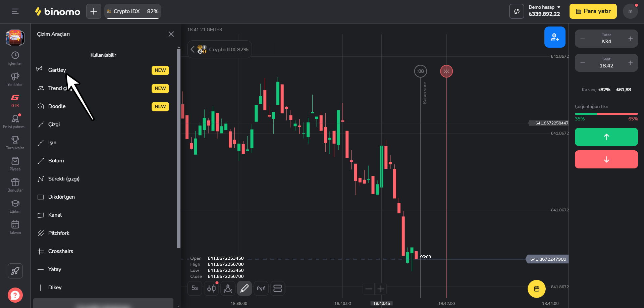Image resolution: width=644 pixels, height=308 pixels.
Task: Select the Doodle drawing tool
Action: click(103, 106)
